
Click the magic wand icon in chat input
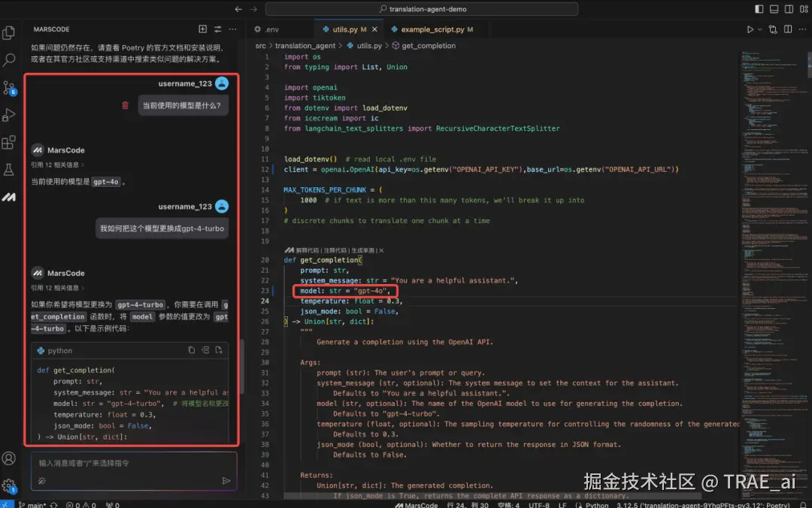(42, 480)
